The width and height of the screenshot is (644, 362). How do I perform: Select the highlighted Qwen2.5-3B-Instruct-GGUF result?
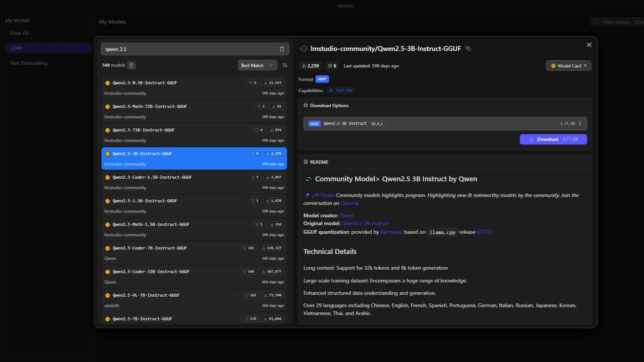pos(194,159)
